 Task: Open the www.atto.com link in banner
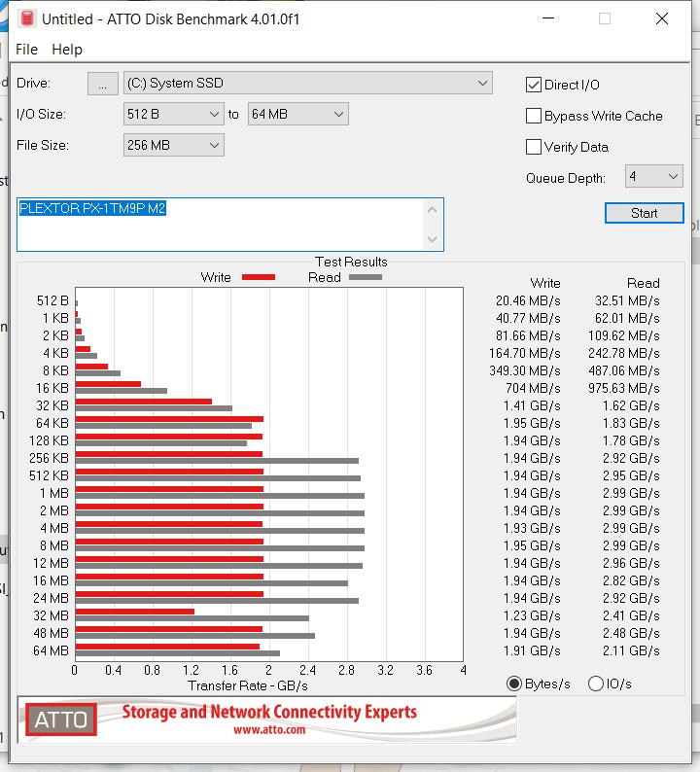(269, 729)
